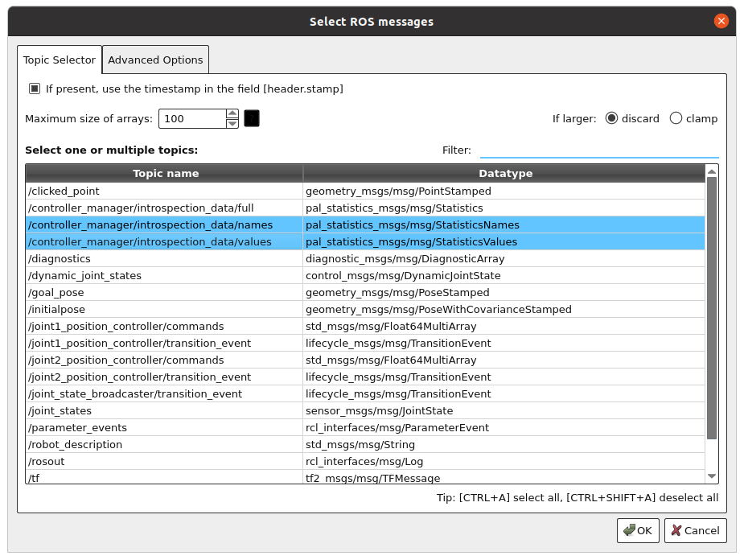Screen dimensions: 744x560
Task: Sort topics by the Datatype column header
Action: [505, 173]
